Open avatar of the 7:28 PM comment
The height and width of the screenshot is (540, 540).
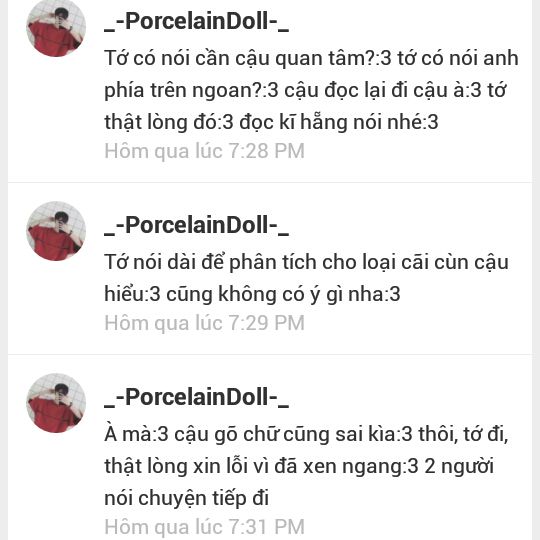point(56,28)
